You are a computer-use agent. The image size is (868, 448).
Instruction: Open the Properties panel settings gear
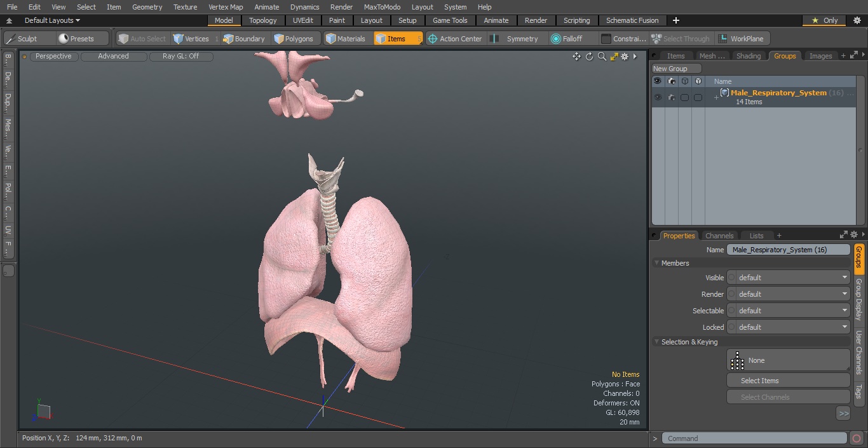pos(854,234)
